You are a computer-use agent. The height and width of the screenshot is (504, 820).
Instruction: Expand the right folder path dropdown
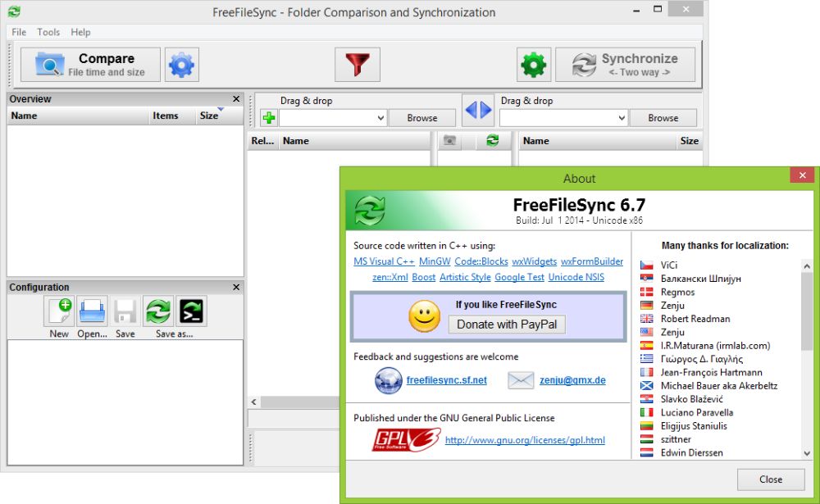click(622, 118)
